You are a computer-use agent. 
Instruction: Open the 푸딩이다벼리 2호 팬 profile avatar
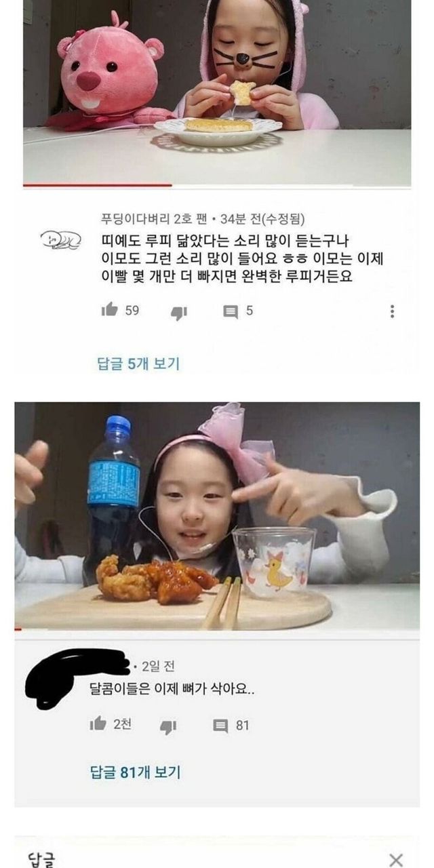(60, 240)
